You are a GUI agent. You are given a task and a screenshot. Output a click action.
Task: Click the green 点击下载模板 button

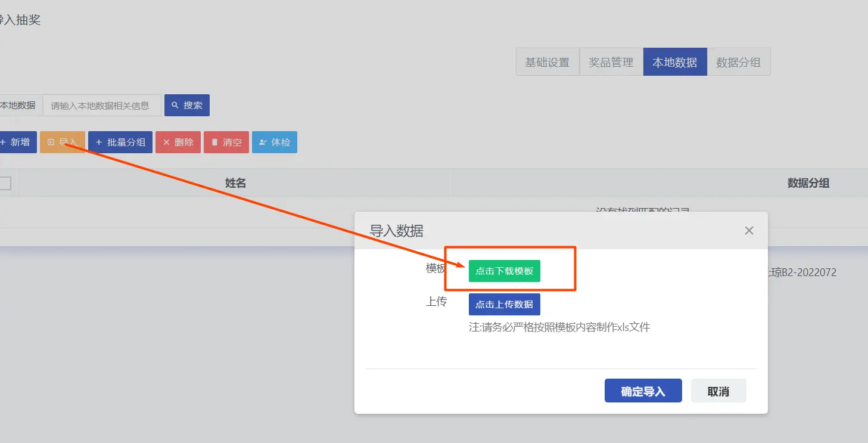504,271
